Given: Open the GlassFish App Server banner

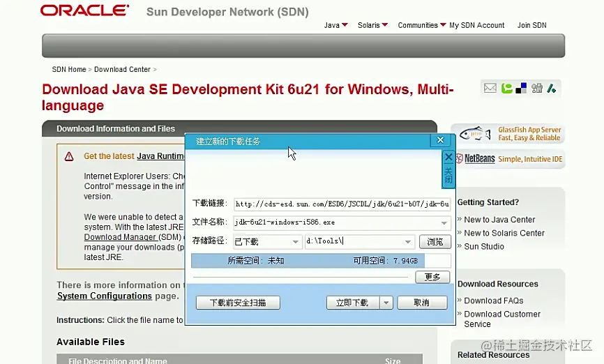Looking at the screenshot, I should (508, 134).
